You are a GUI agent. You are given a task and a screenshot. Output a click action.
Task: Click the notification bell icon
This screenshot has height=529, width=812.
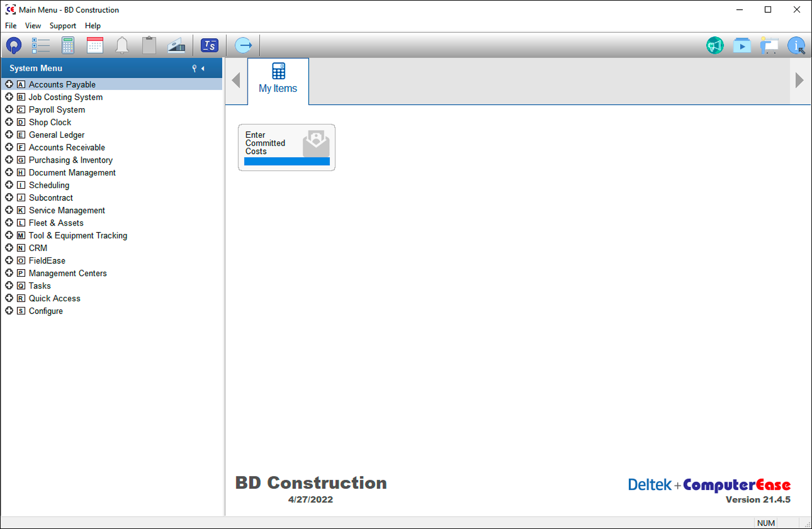coord(122,45)
